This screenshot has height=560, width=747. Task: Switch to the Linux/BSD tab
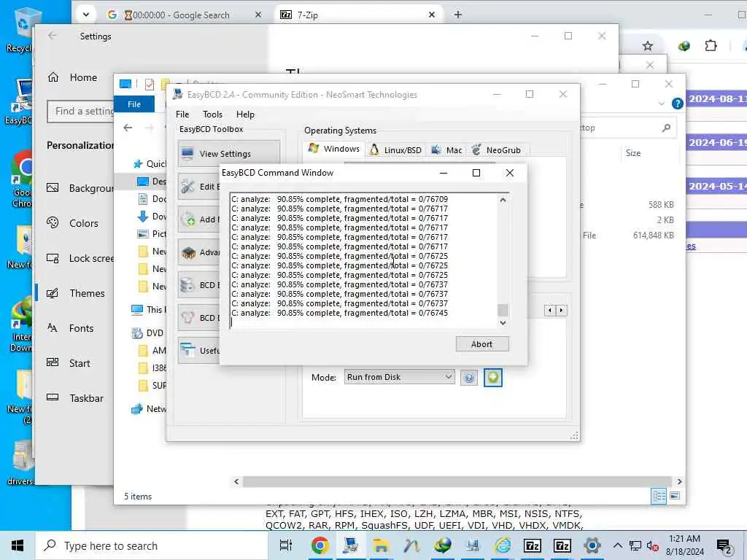click(x=396, y=150)
